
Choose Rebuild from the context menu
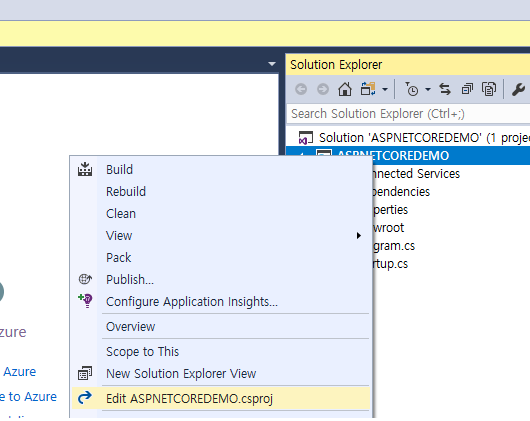pyautogui.click(x=221, y=192)
